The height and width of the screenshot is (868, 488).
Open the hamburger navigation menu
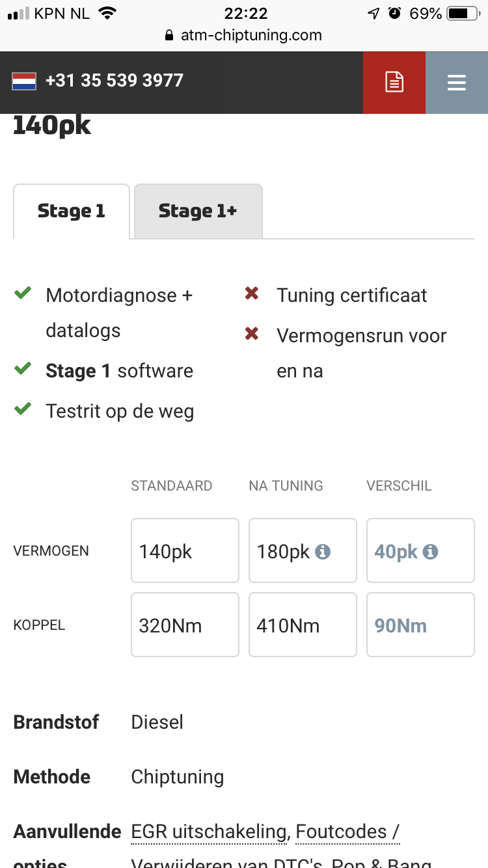tap(456, 83)
